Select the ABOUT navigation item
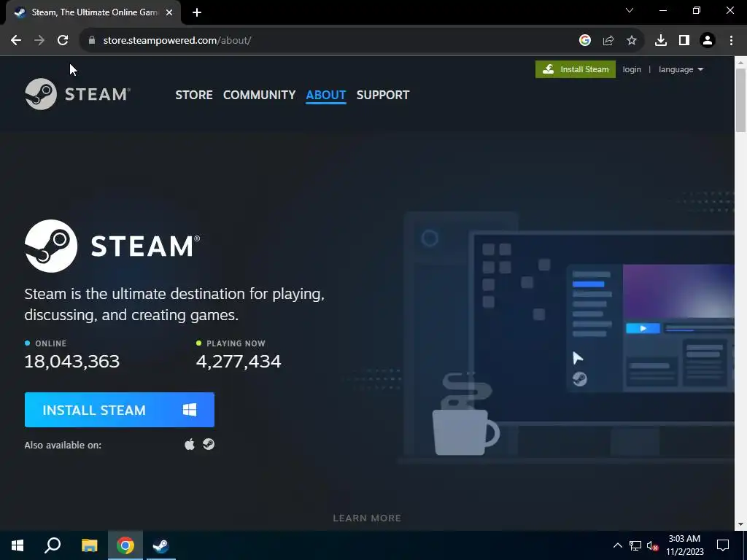This screenshot has height=560, width=747. point(326,95)
